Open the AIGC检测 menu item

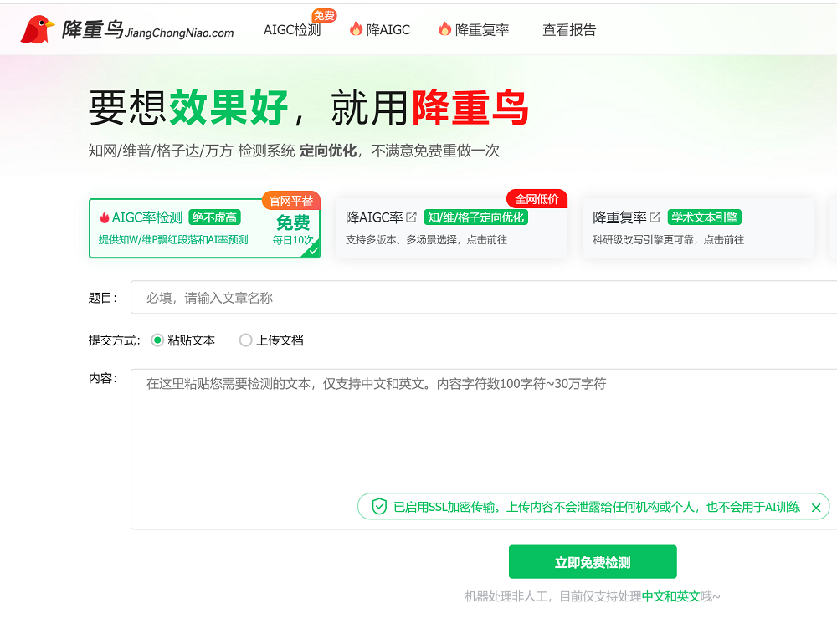[292, 30]
